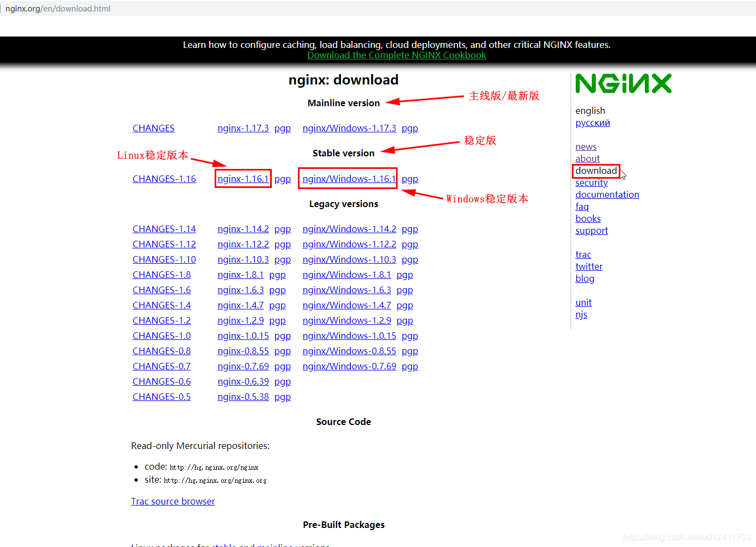Click the pgp signature next to nginx-1.16.1

coord(282,179)
